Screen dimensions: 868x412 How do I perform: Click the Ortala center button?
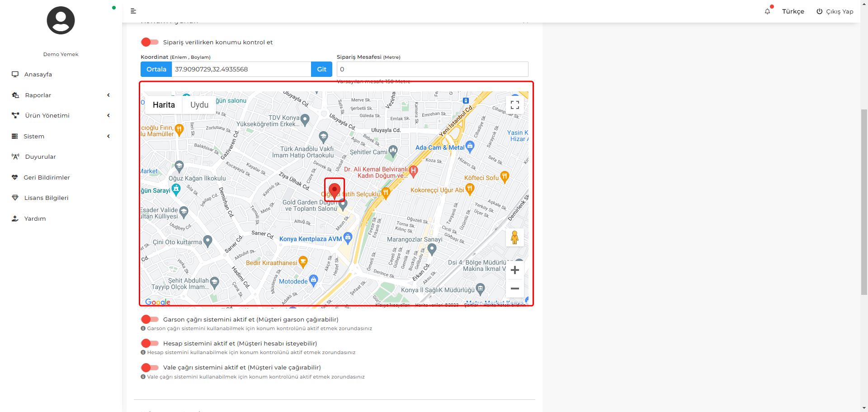(x=156, y=69)
